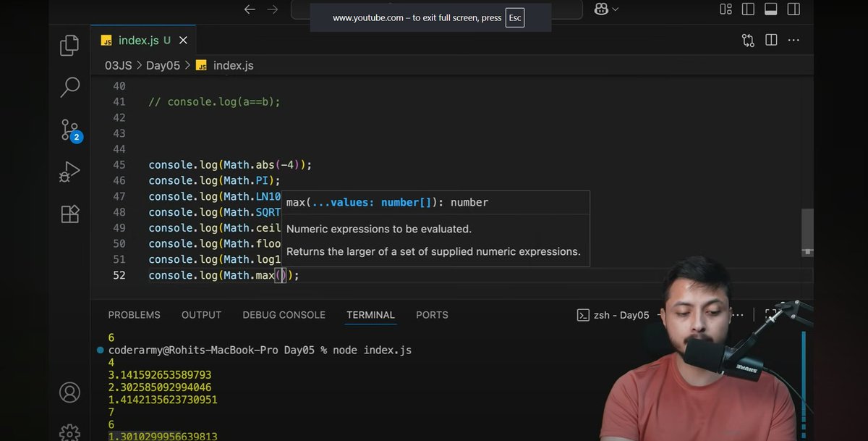This screenshot has height=441, width=868.
Task: Click terminal output 3.141592653589793
Action: tap(159, 375)
